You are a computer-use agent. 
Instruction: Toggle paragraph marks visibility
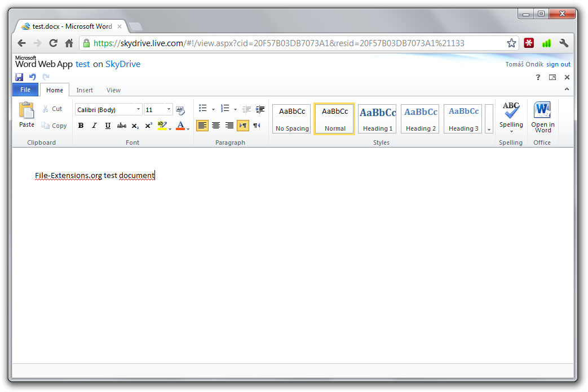(257, 126)
